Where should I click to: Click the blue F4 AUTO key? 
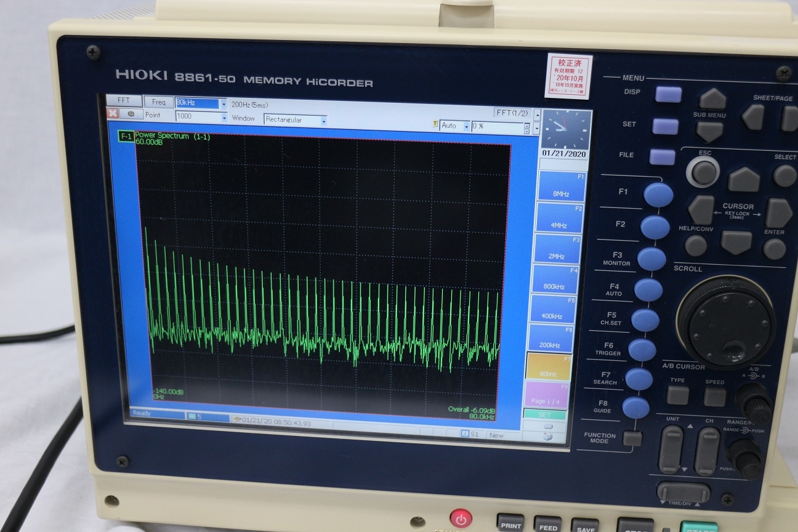click(x=648, y=289)
